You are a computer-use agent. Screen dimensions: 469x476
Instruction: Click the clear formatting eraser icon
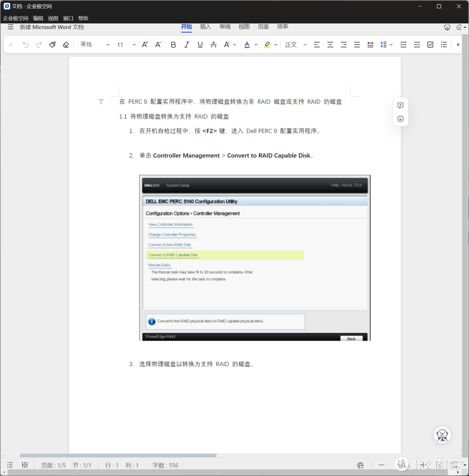pos(66,44)
